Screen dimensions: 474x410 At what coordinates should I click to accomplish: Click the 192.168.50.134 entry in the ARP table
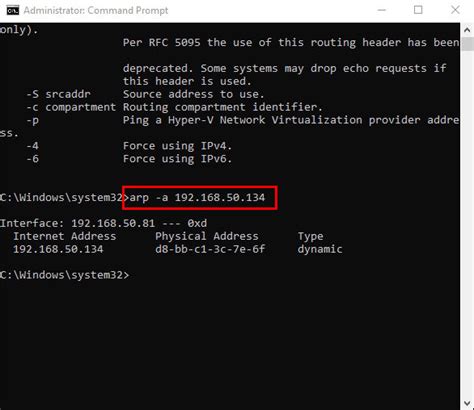click(x=58, y=249)
